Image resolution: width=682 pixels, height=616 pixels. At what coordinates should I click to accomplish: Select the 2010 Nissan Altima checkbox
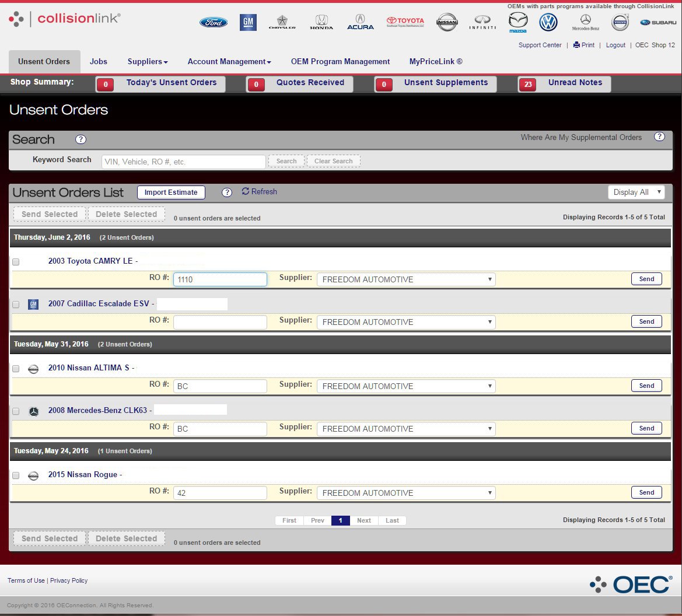coord(16,369)
